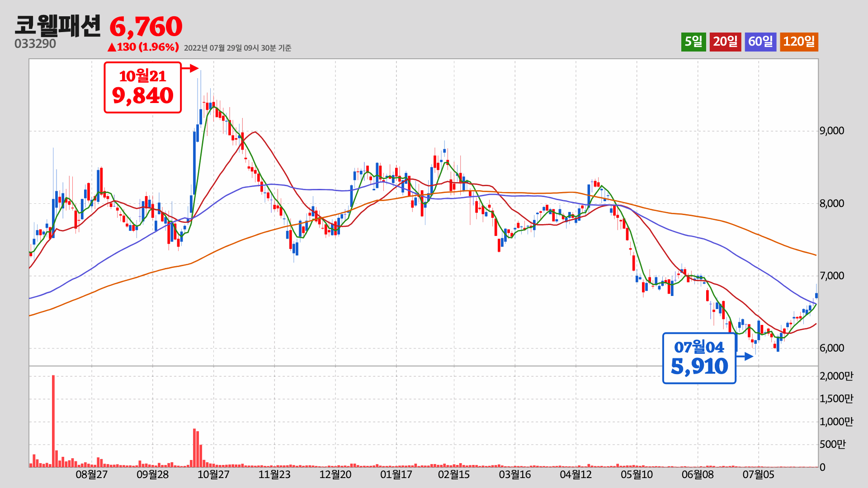Click the purple 60일 moving average legend

(760, 42)
